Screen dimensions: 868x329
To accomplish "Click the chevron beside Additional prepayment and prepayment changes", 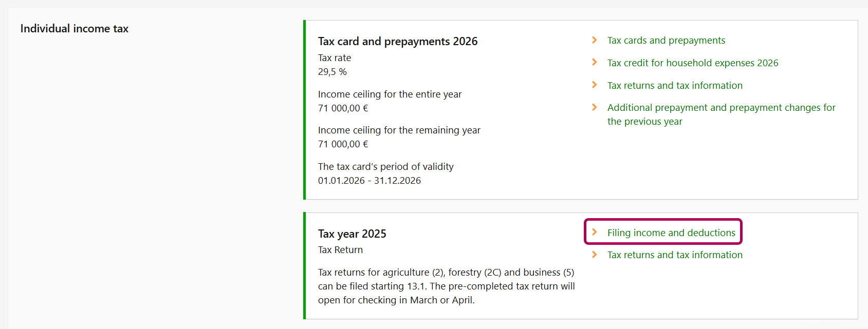I will (595, 107).
